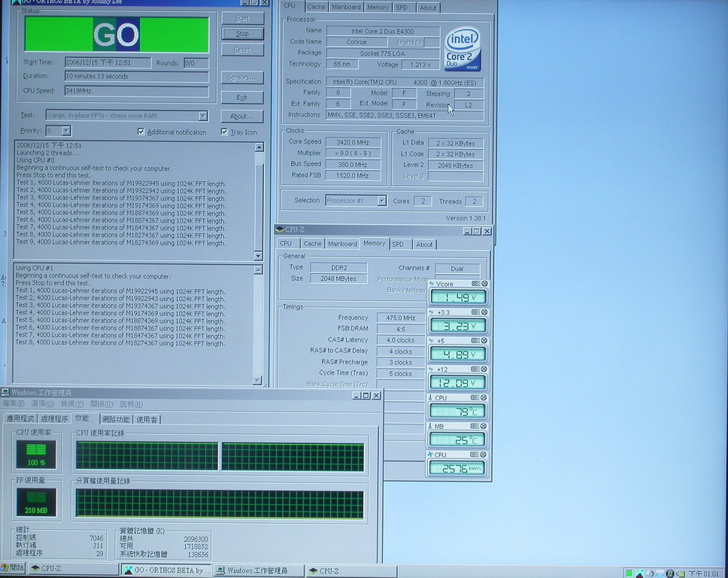728x578 pixels.
Task: Stop the ORTHOS stress test
Action: coord(242,33)
